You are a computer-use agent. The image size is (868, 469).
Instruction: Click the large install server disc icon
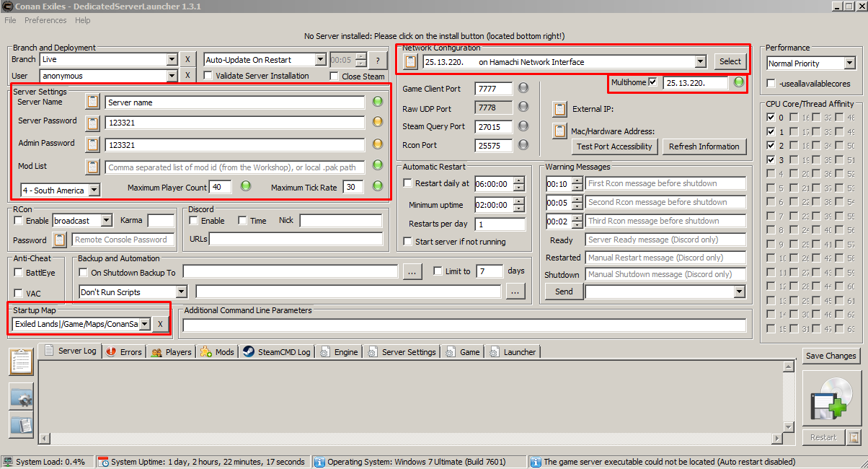[831, 397]
